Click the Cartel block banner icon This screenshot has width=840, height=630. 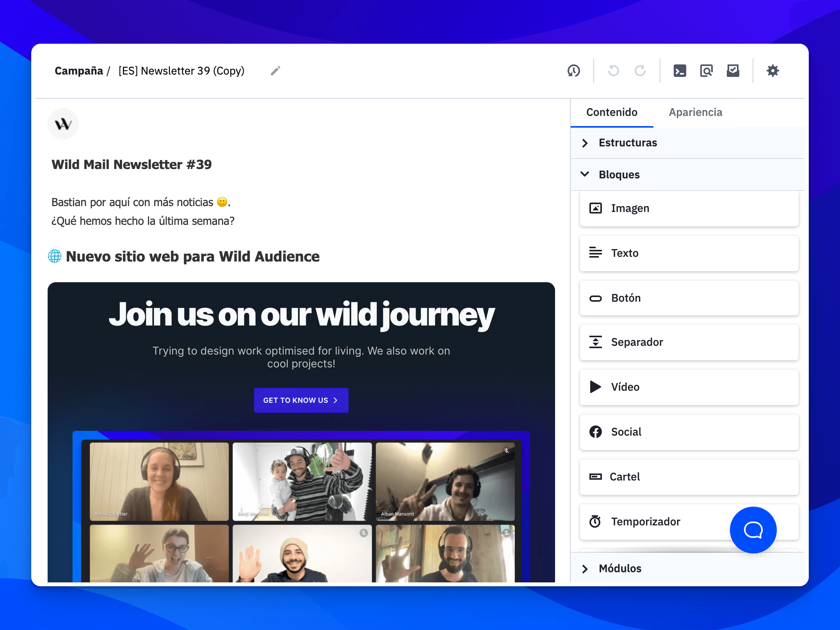[596, 477]
